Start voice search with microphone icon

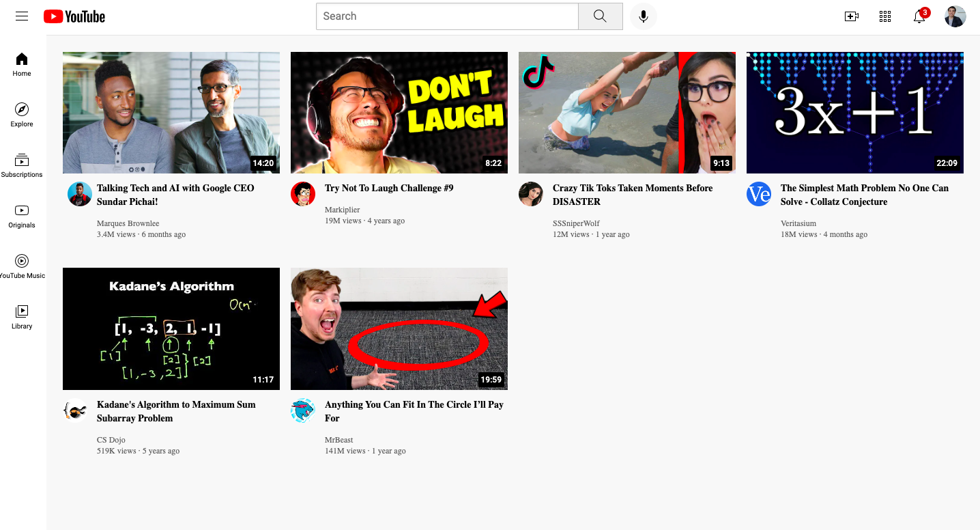coord(643,16)
